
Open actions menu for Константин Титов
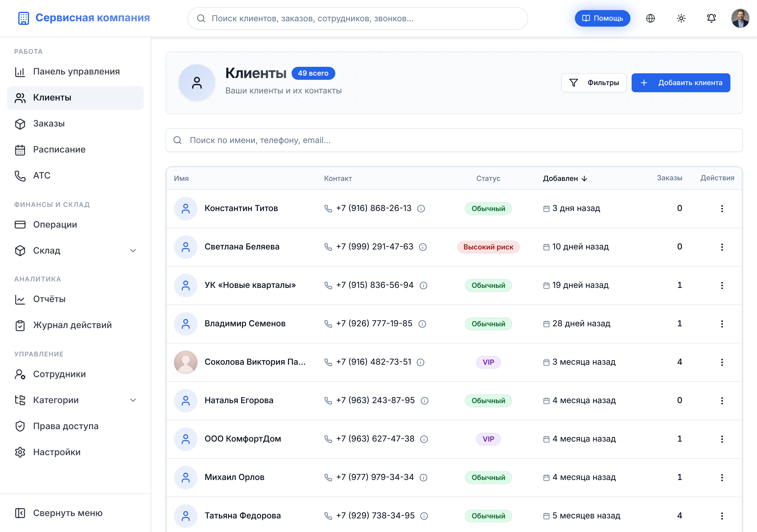pos(722,209)
